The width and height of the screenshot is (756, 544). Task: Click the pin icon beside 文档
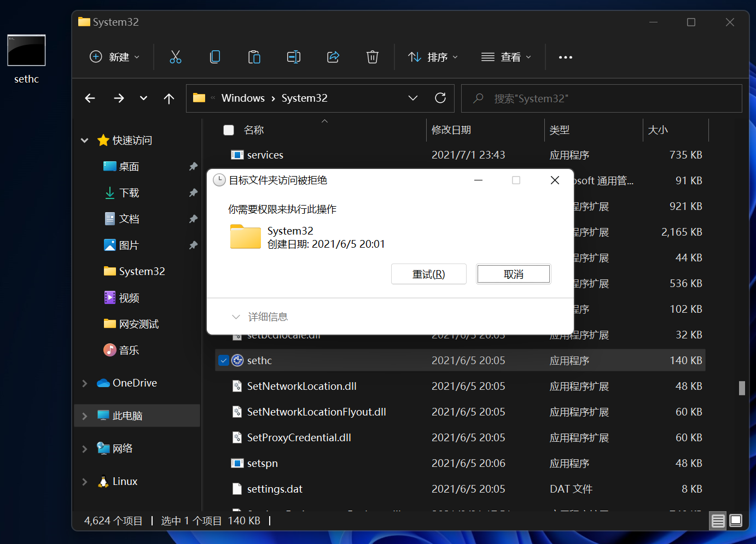pyautogui.click(x=193, y=219)
